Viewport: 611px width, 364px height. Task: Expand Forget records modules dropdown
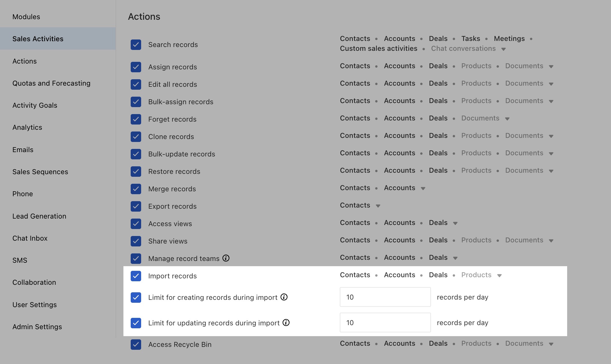[x=507, y=119]
